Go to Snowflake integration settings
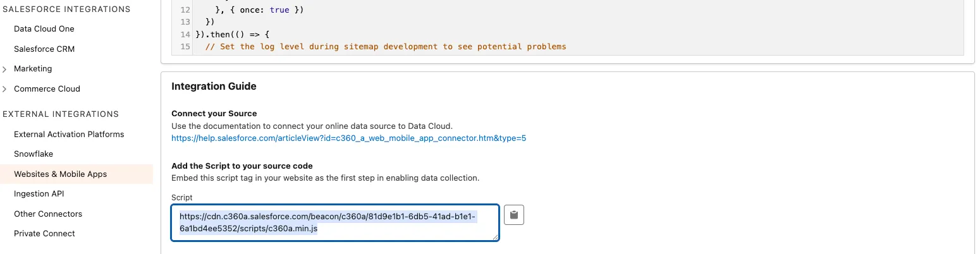This screenshot has width=980, height=254. (x=34, y=154)
